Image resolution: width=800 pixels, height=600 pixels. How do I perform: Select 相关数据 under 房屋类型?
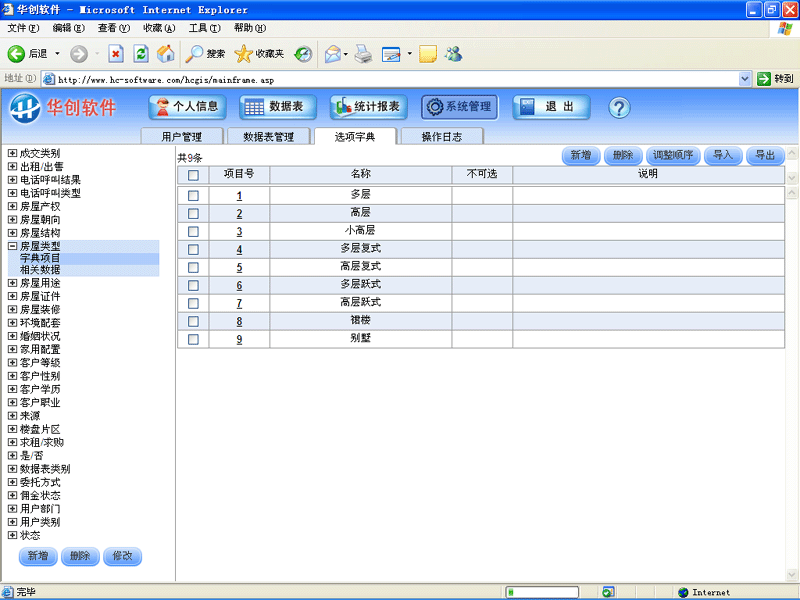40,270
